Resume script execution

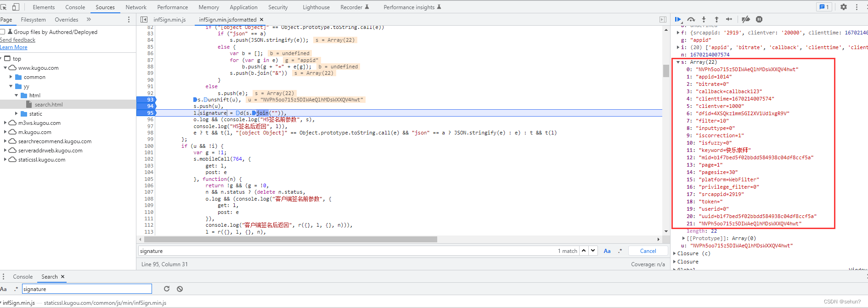click(678, 19)
